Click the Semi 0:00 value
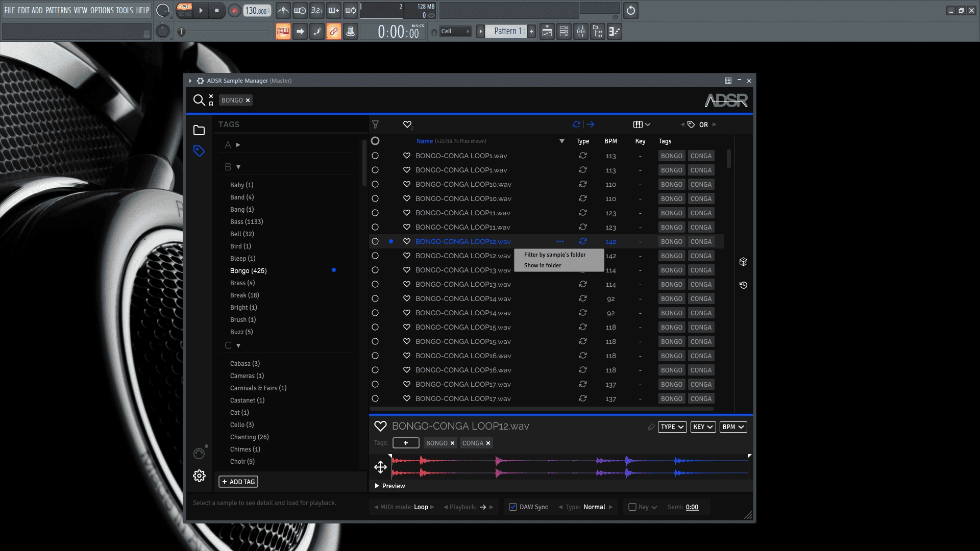Image resolution: width=980 pixels, height=551 pixels. point(692,507)
